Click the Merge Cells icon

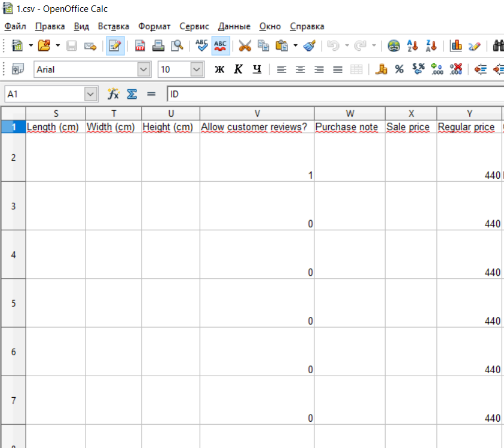pos(356,69)
